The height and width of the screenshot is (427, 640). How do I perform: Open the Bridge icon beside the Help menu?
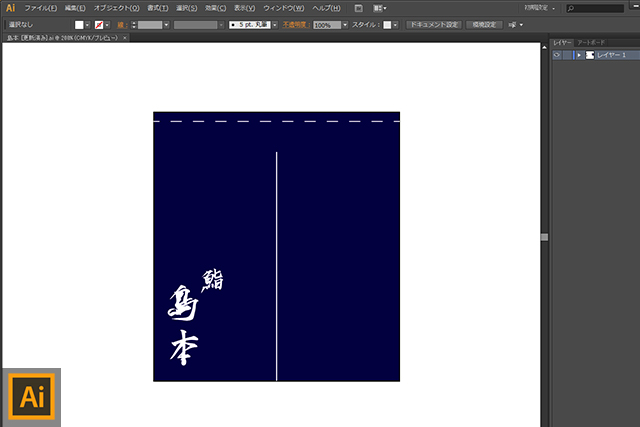pos(359,8)
